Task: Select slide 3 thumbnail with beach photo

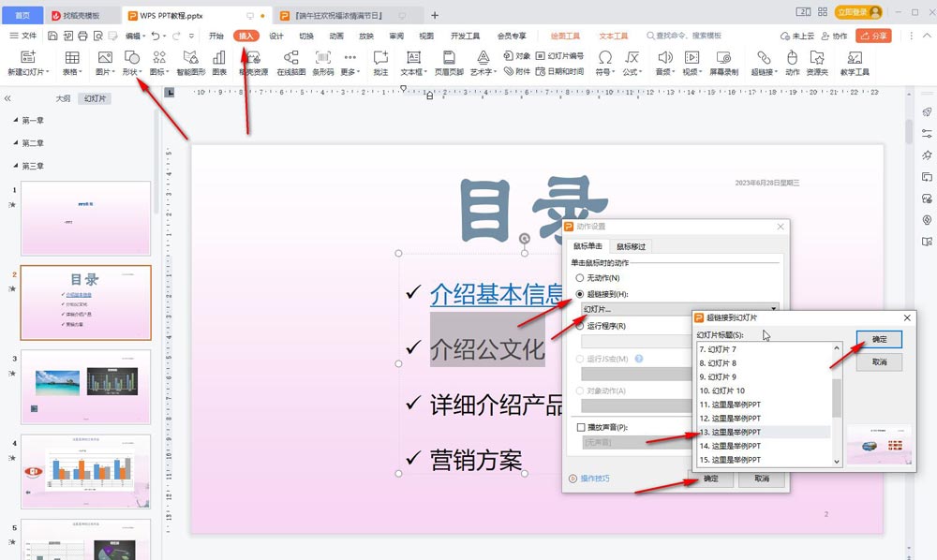Action: click(86, 387)
